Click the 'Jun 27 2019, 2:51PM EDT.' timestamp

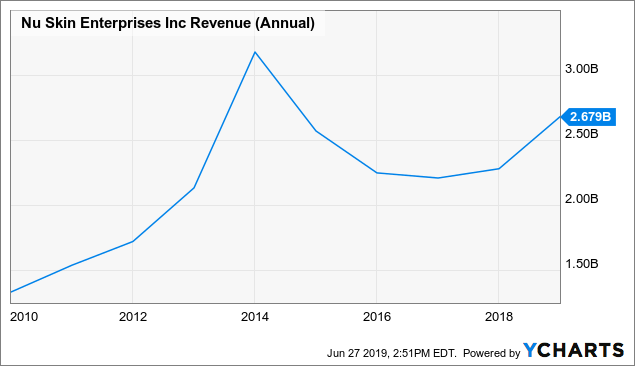coord(392,353)
